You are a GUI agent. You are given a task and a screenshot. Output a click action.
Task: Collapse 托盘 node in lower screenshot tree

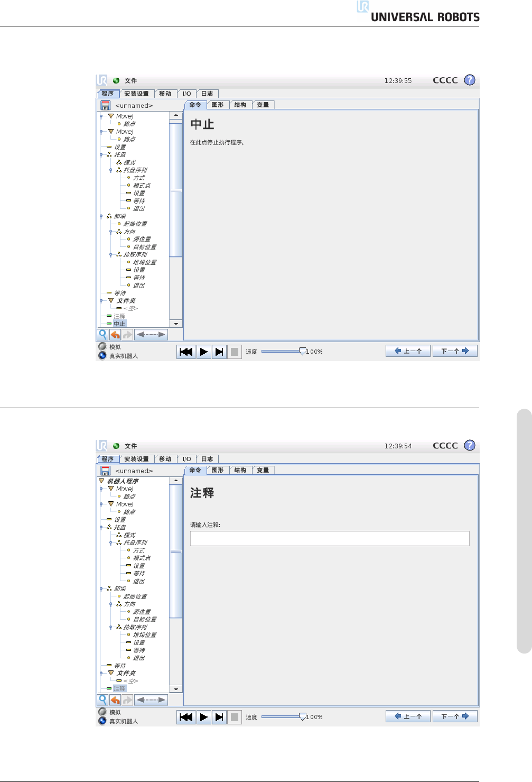tap(101, 528)
